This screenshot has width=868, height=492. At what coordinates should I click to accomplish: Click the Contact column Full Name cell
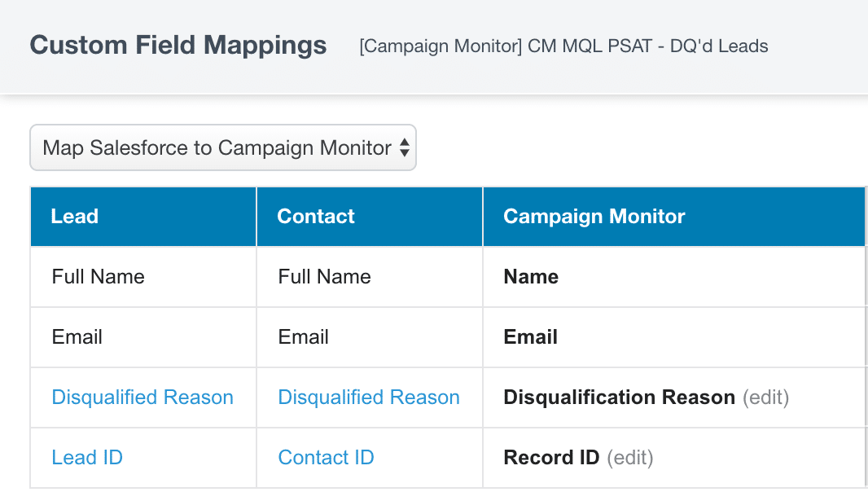(370, 276)
